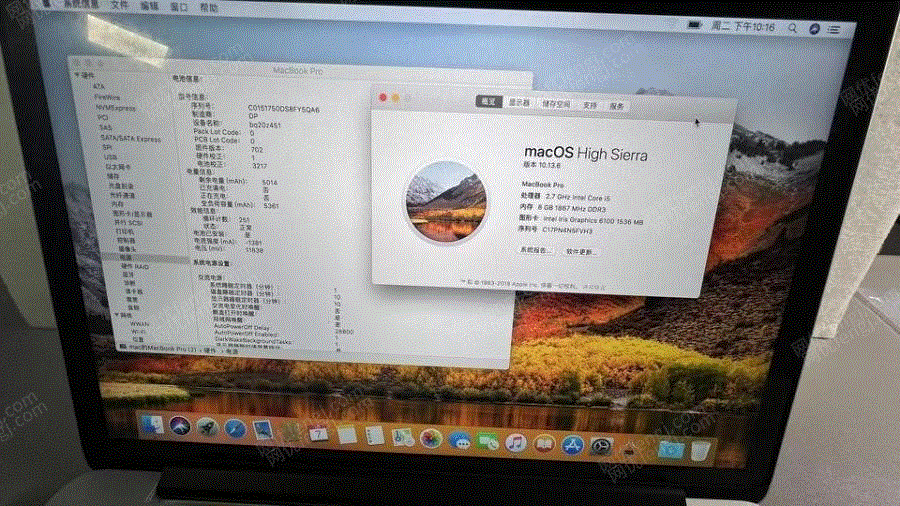Viewport: 900px width, 506px height.
Task: Open Finder from the Dock
Action: tap(152, 425)
